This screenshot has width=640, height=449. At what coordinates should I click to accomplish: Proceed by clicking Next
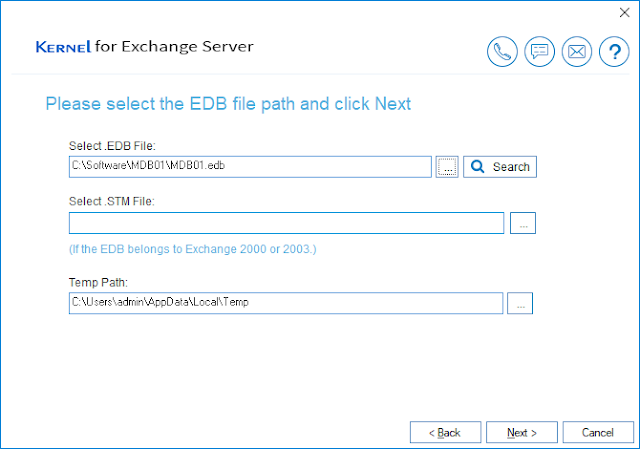coord(522,432)
